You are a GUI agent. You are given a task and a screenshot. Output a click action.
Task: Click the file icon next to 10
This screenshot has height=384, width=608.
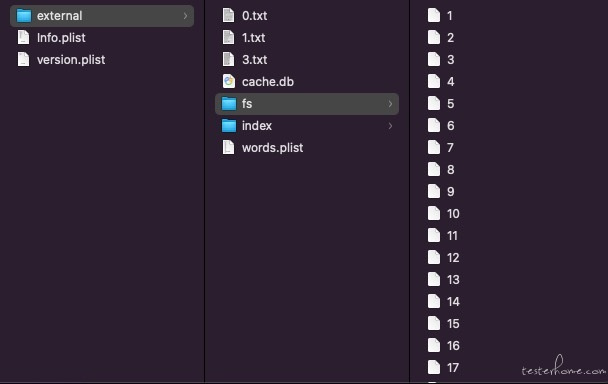(434, 213)
